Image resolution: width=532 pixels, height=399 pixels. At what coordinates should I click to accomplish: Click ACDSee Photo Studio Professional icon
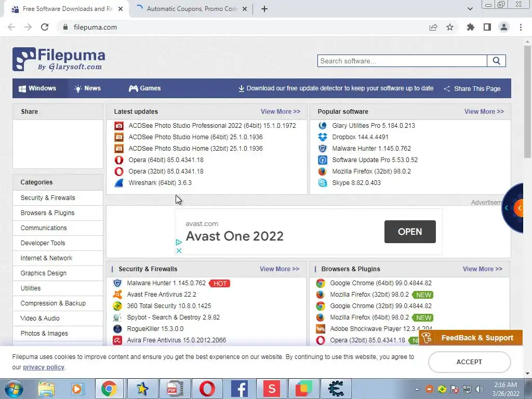click(119, 126)
